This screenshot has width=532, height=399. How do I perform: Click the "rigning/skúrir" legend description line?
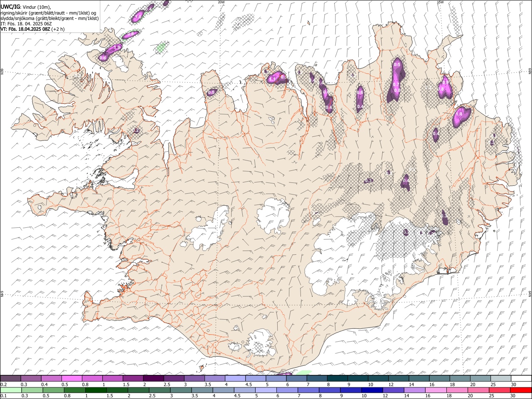pyautogui.click(x=49, y=13)
